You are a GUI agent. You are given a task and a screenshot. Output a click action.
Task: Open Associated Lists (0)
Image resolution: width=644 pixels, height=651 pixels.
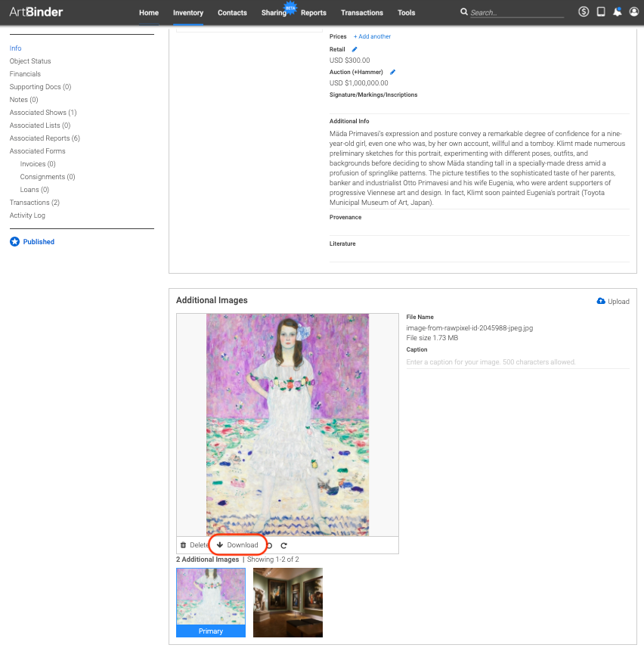pos(40,126)
